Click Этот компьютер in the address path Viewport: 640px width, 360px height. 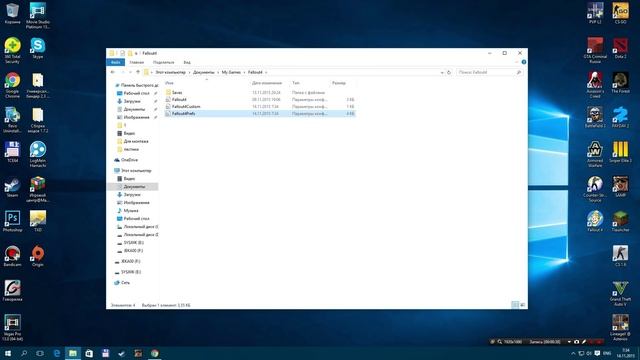pos(170,72)
